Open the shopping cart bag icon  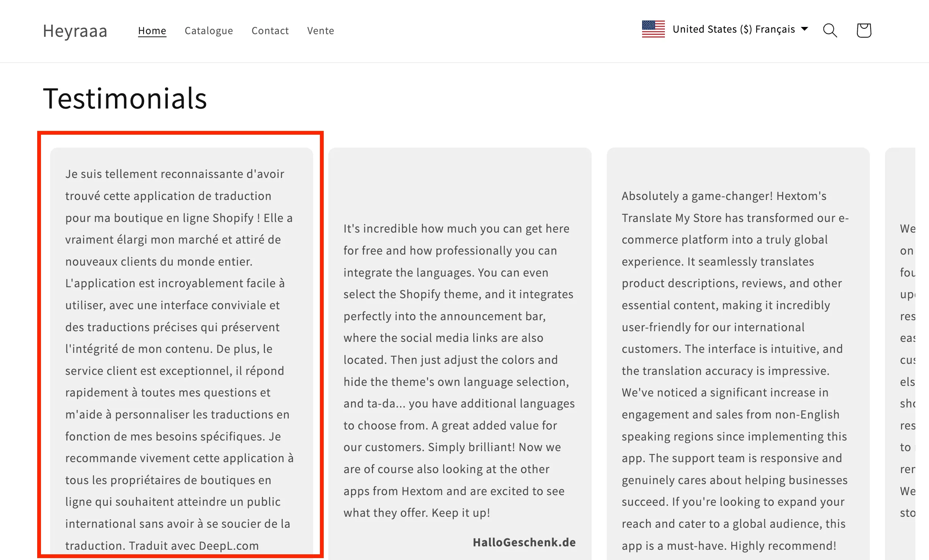pyautogui.click(x=864, y=30)
